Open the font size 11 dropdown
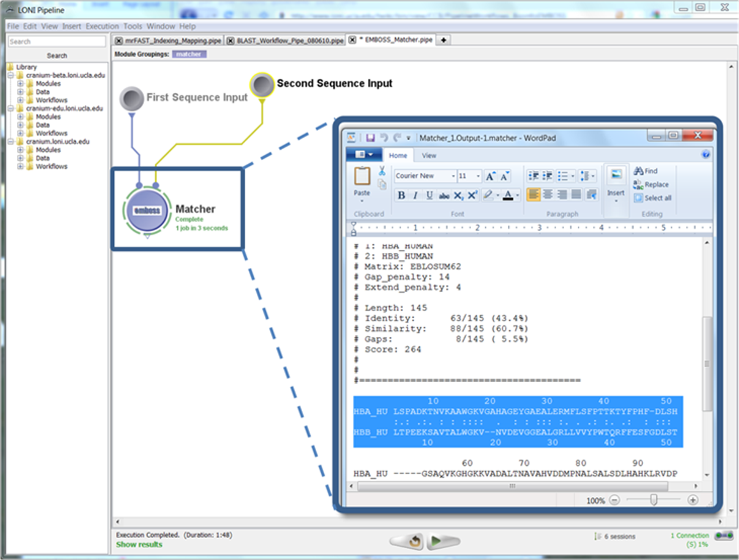This screenshot has height=560, width=739. point(478,176)
